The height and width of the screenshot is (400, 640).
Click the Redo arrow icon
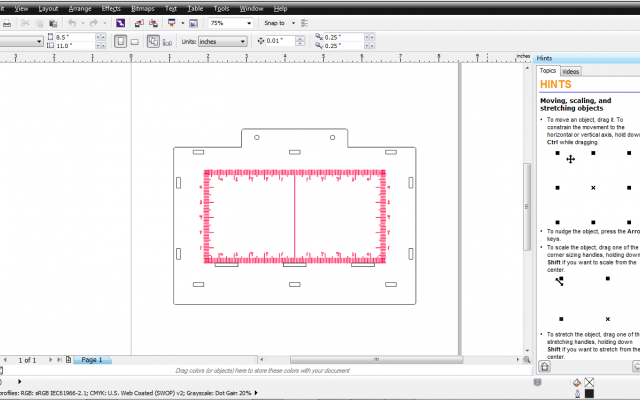pyautogui.click(x=94, y=23)
